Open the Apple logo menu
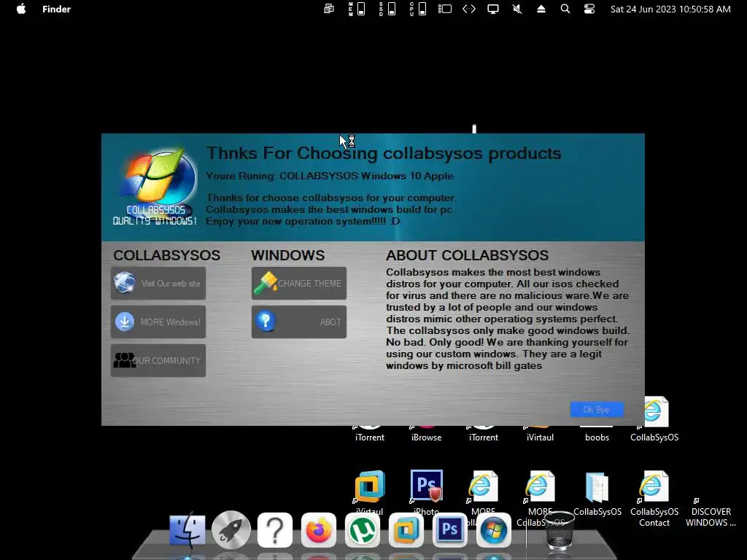Image resolution: width=747 pixels, height=560 pixels. (x=21, y=9)
